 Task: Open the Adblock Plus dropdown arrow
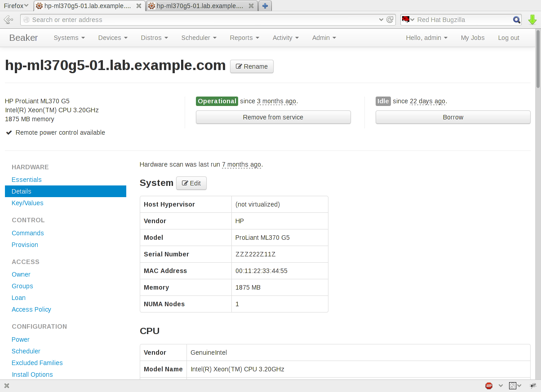click(501, 386)
